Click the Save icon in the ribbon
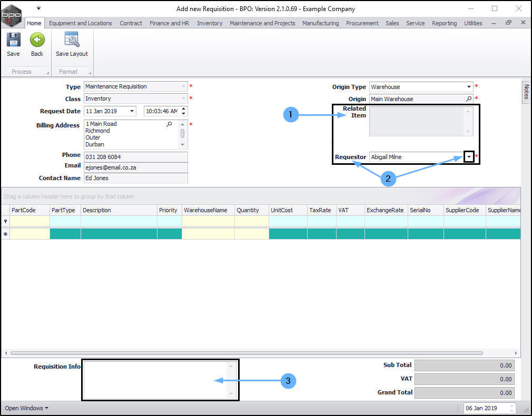This screenshot has width=532, height=416. point(13,39)
